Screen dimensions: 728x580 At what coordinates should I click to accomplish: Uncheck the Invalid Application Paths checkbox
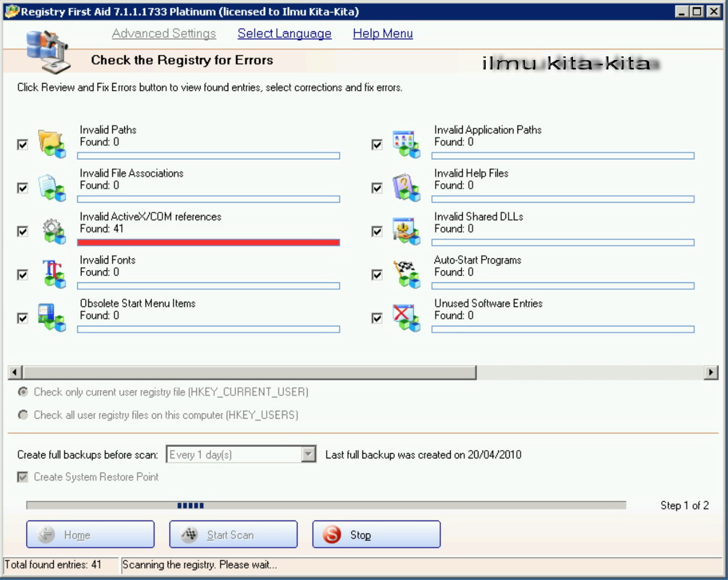[377, 145]
